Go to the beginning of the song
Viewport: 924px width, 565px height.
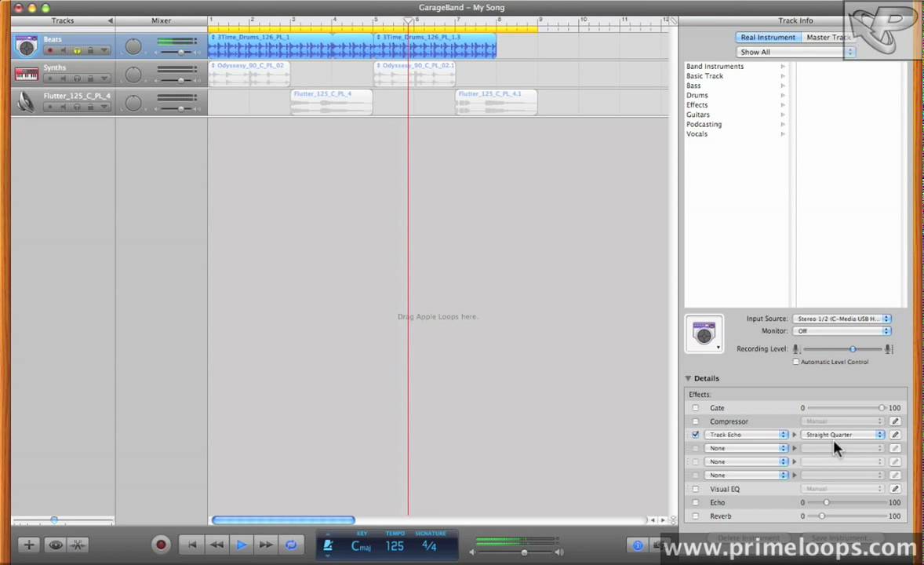(191, 545)
